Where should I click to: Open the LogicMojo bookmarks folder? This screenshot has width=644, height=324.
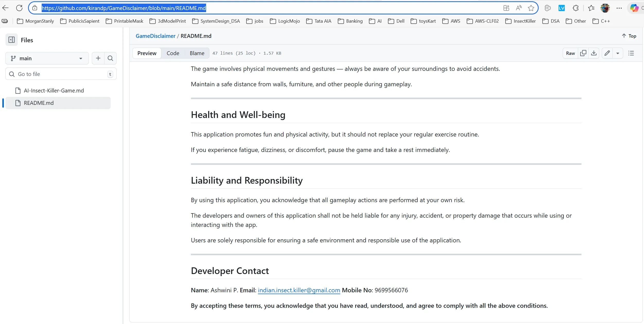pyautogui.click(x=285, y=21)
